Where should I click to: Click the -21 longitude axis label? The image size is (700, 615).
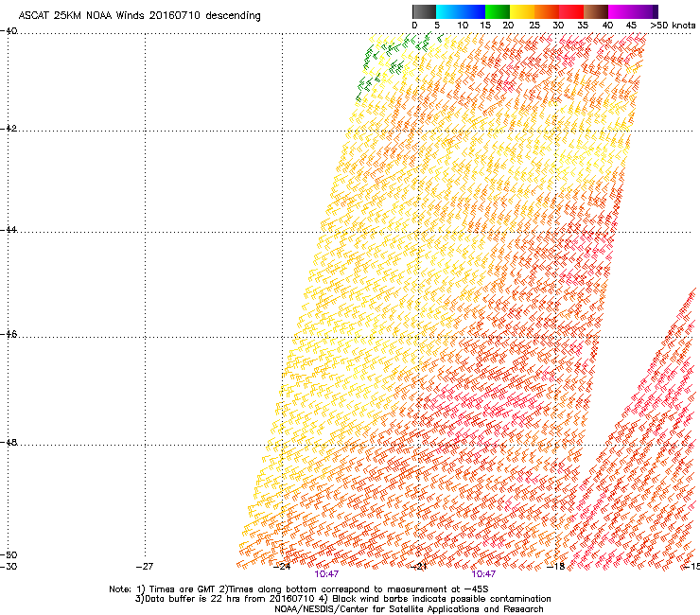point(418,567)
